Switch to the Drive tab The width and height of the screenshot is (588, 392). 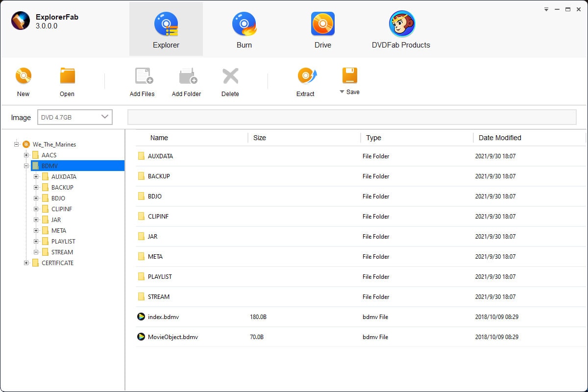tap(322, 29)
